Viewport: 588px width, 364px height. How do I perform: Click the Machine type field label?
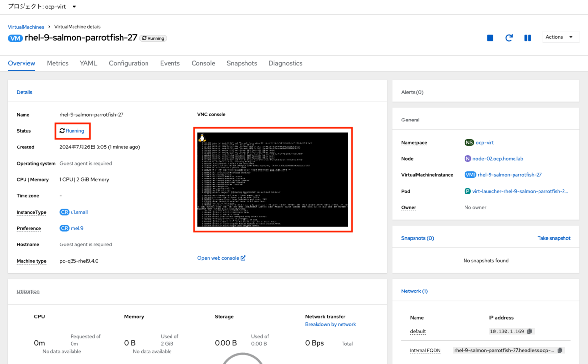click(31, 261)
